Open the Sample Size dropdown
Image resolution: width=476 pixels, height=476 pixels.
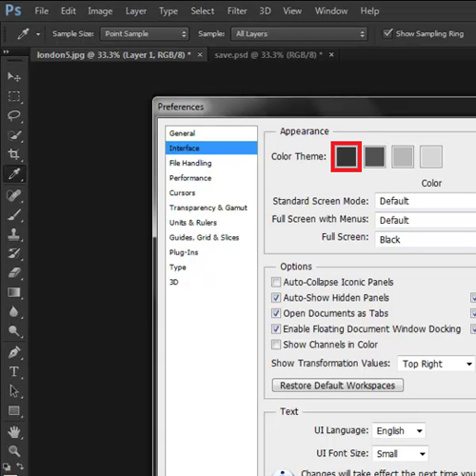pos(145,34)
